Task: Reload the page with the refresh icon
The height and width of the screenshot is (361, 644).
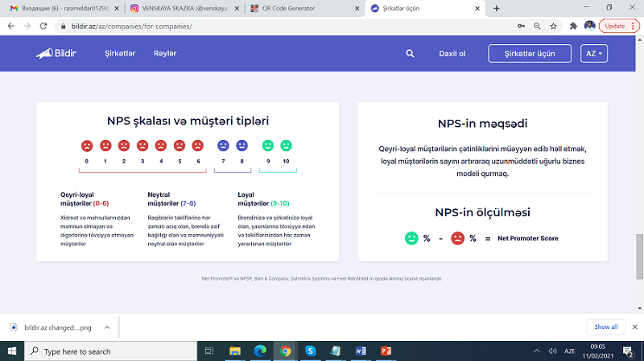Action: pos(47,26)
